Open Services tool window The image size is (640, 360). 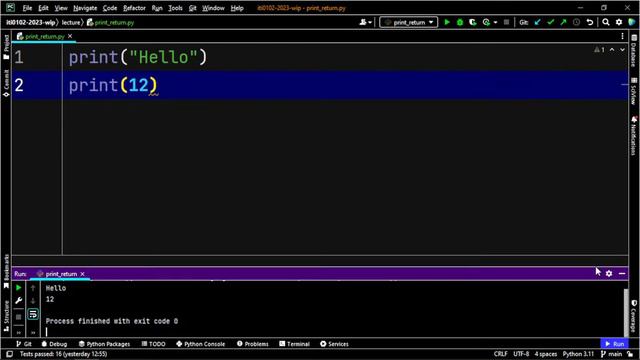pos(334,344)
